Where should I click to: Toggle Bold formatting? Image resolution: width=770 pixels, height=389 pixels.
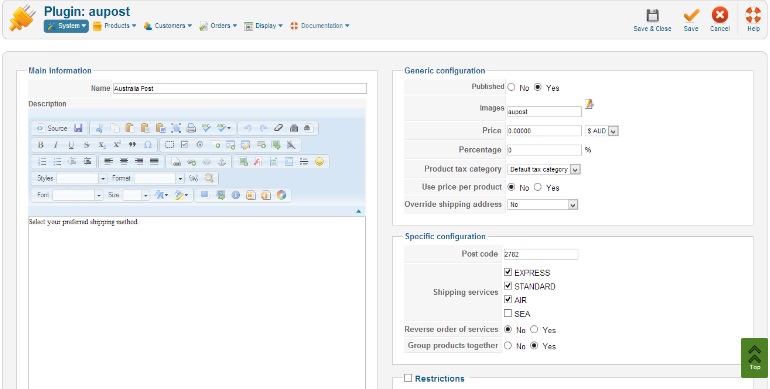point(41,145)
